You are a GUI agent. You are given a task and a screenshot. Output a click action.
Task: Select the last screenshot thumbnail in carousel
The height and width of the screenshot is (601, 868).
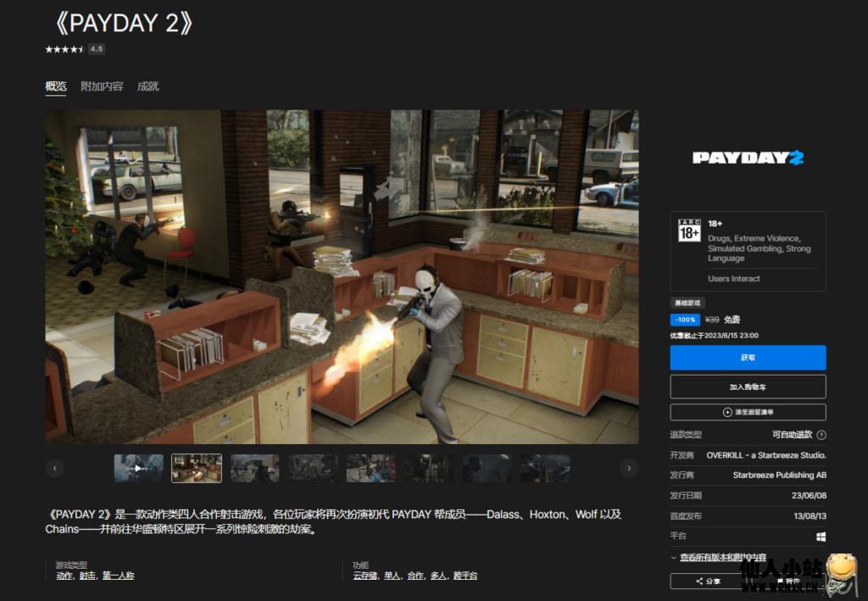[544, 468]
